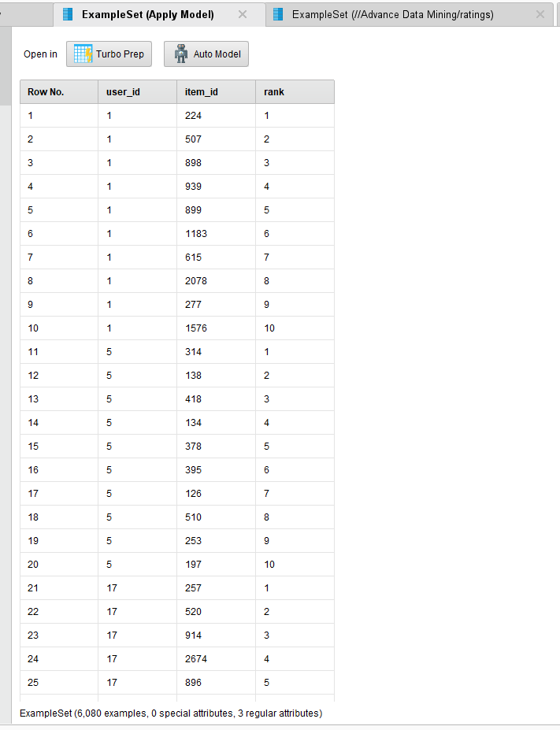The image size is (560, 730).
Task: Click the Turbo Prep table icon
Action: 83,54
